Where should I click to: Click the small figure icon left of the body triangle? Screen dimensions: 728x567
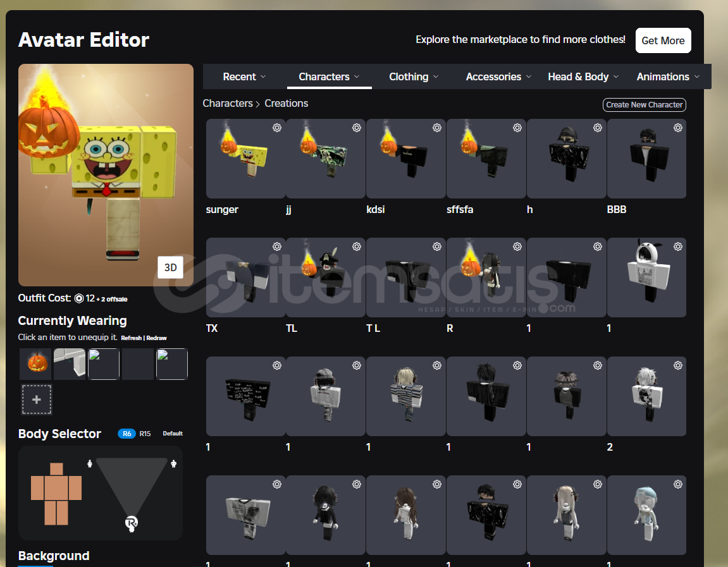pos(90,463)
